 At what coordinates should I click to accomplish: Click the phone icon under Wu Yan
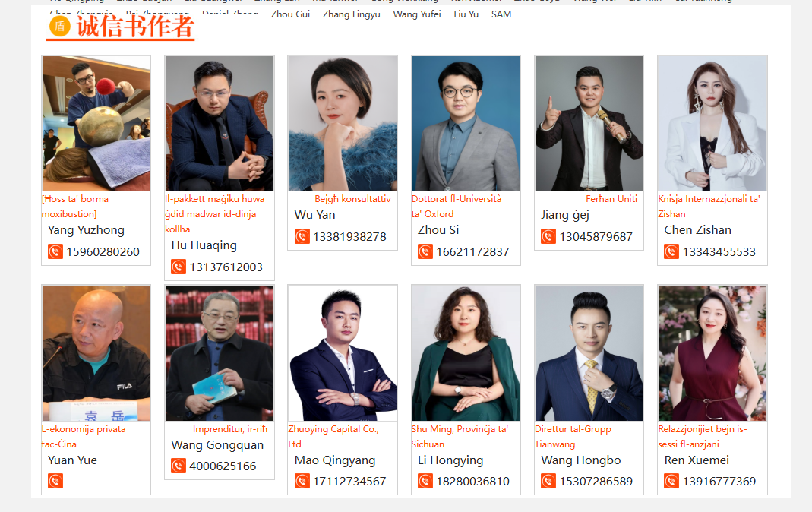pyautogui.click(x=302, y=236)
